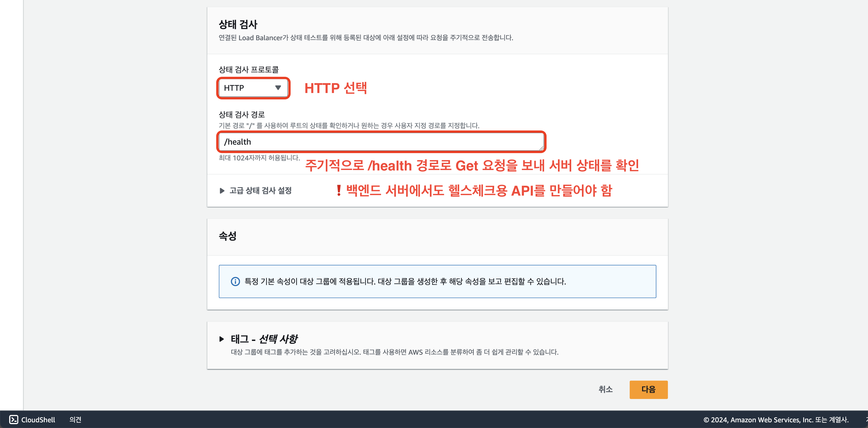Expand the 고급 상태 검사 설정 triangle
Viewport: 868px width, 428px height.
[222, 191]
